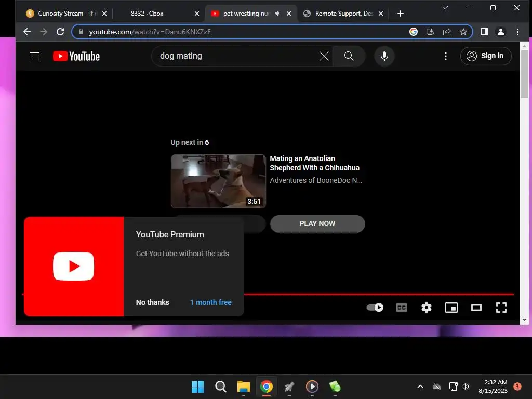The height and width of the screenshot is (399, 532).
Task: Close the Remote Support tab
Action: click(x=381, y=14)
